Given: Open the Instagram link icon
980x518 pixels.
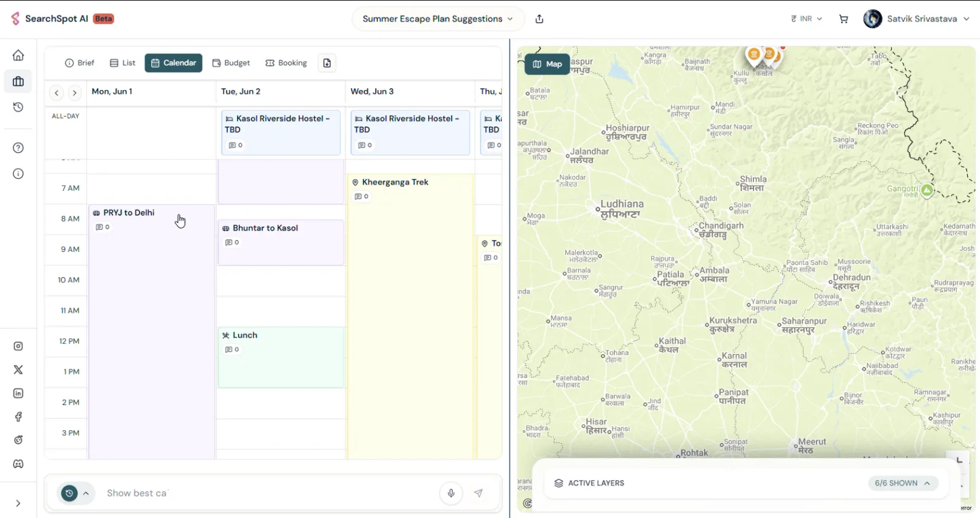Looking at the screenshot, I should click(x=18, y=346).
